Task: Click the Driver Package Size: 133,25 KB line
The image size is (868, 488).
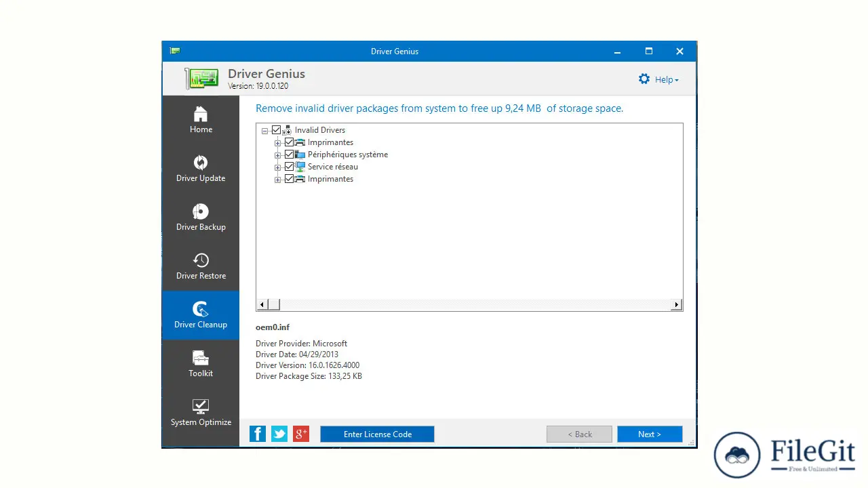Action: (309, 376)
